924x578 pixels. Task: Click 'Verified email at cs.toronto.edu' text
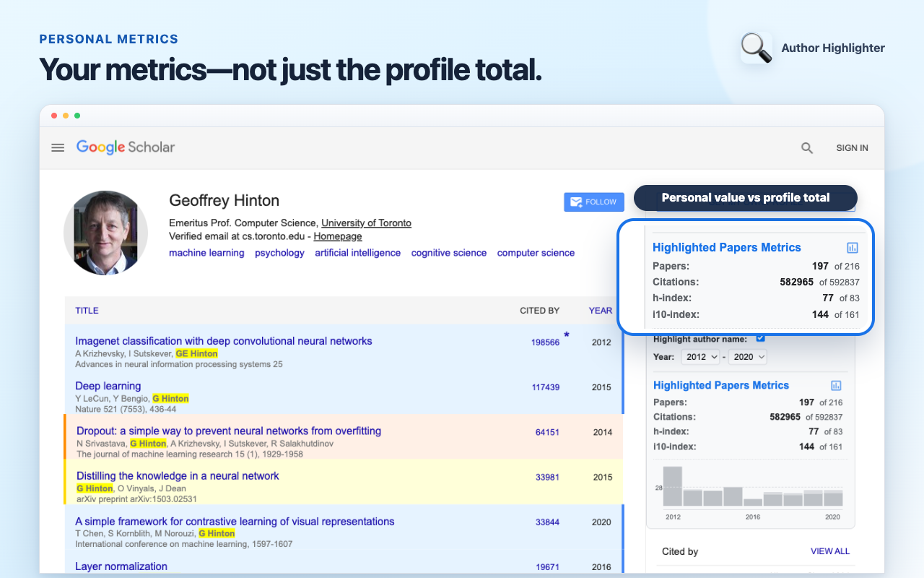tap(235, 236)
